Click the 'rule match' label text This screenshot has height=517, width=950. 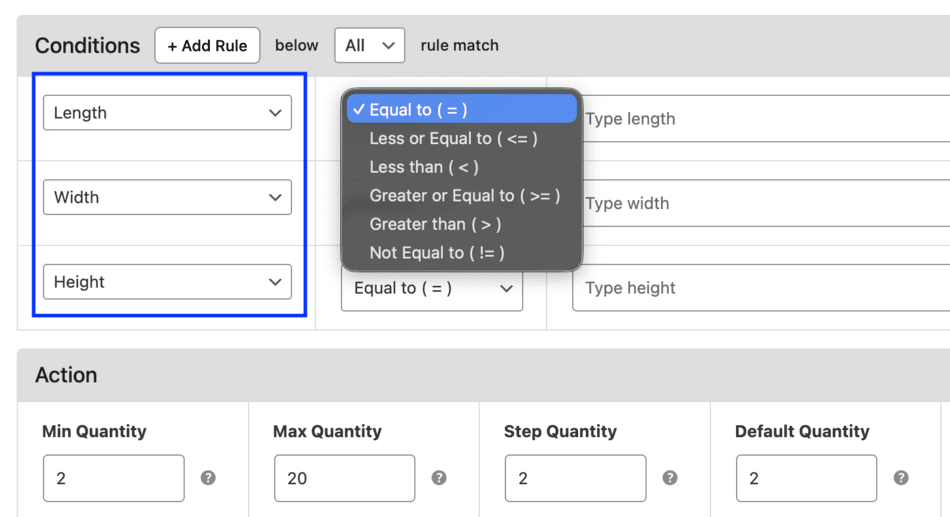click(460, 45)
